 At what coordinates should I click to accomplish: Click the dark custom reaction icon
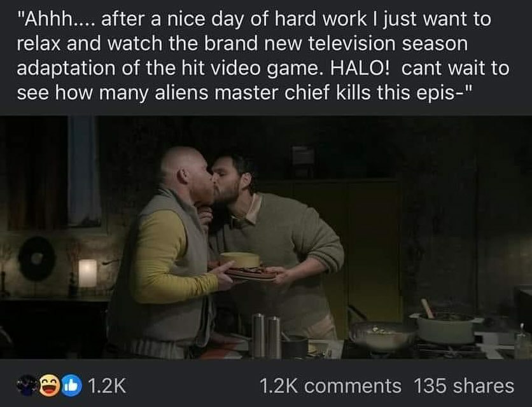tap(28, 385)
